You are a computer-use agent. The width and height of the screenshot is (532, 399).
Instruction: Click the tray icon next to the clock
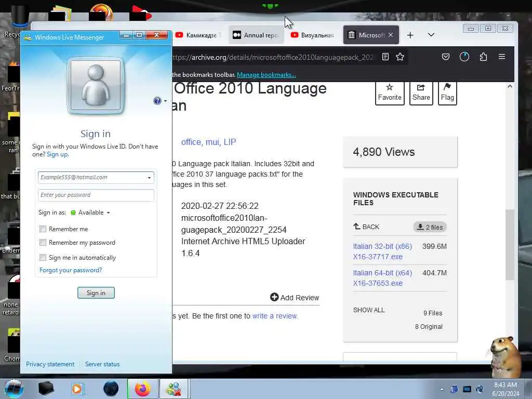pos(480,389)
